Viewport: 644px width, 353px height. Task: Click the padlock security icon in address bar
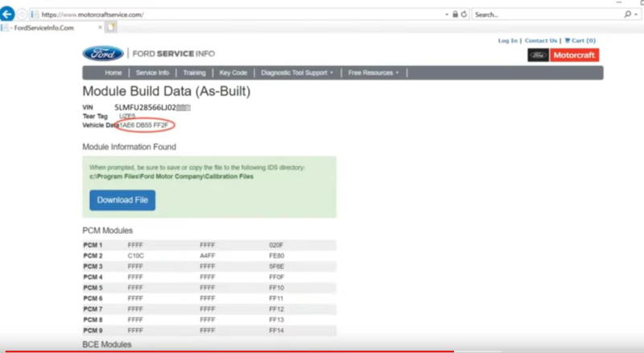click(455, 15)
